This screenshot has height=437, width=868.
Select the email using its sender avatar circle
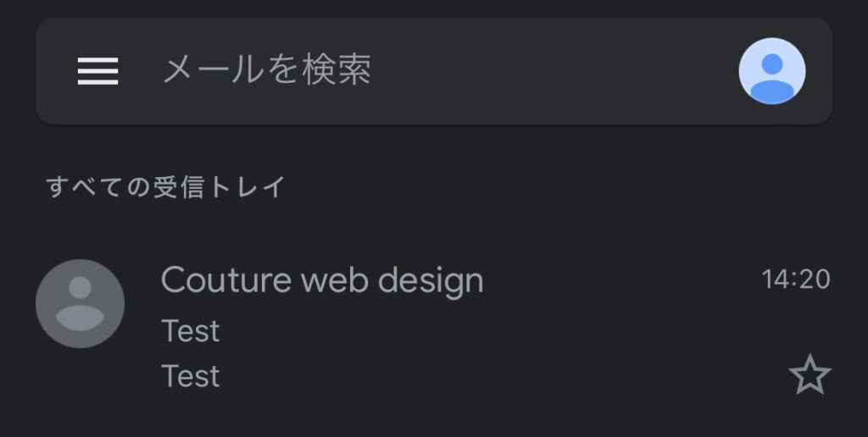pos(80,304)
